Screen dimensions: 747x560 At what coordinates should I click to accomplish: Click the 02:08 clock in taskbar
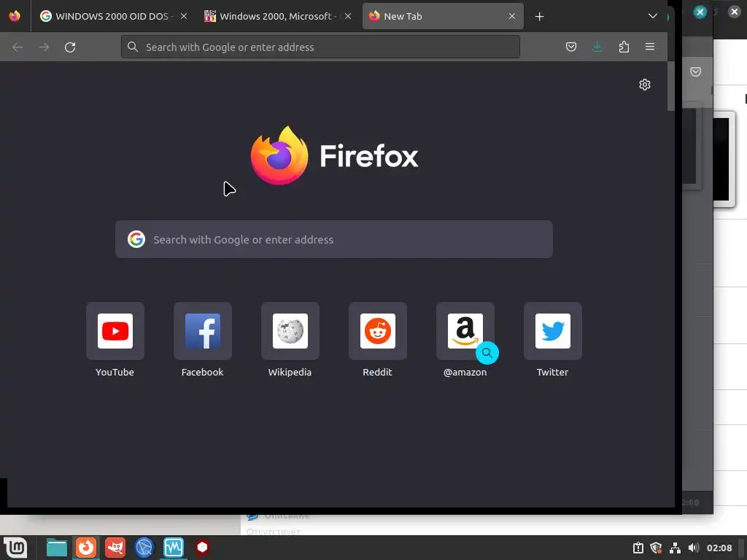coord(719,548)
